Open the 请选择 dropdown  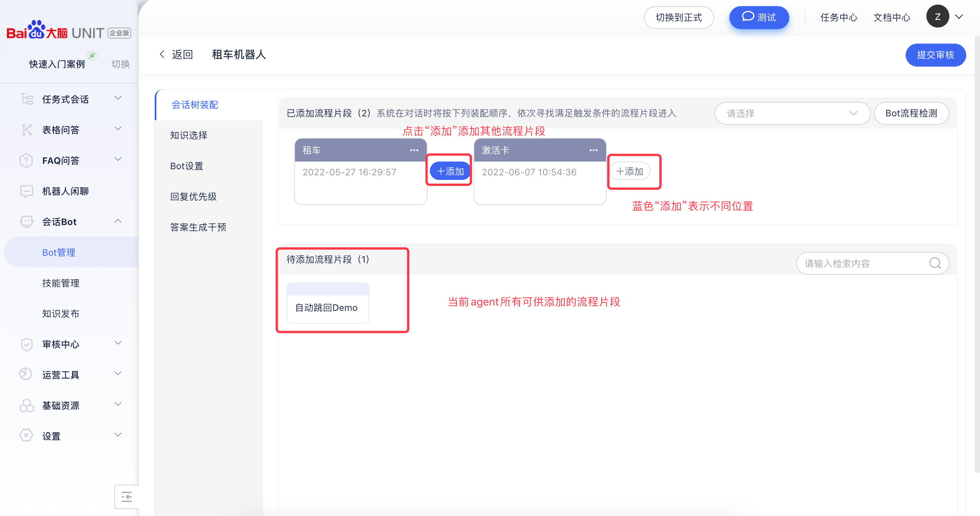tap(792, 113)
